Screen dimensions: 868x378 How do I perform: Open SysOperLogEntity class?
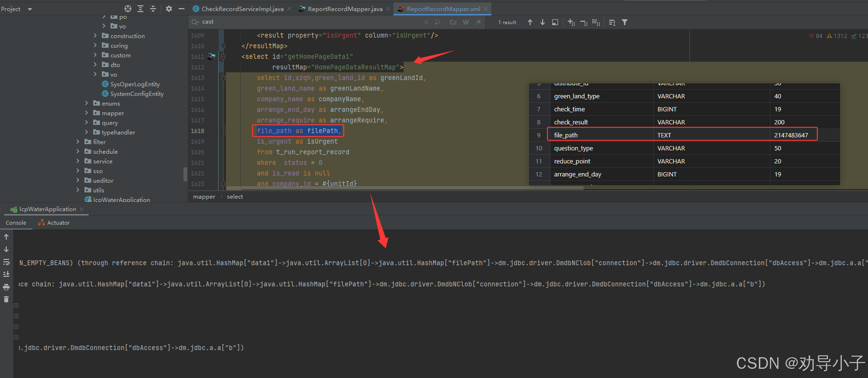135,84
